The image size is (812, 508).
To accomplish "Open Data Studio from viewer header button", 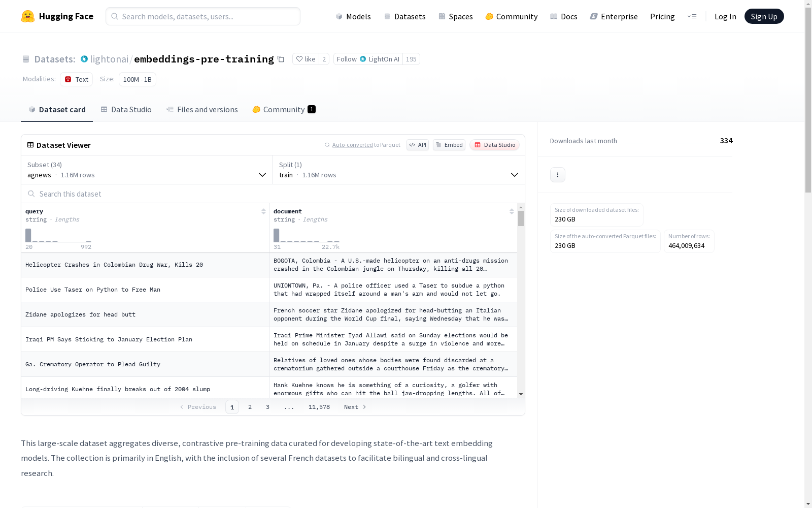I will click(494, 145).
